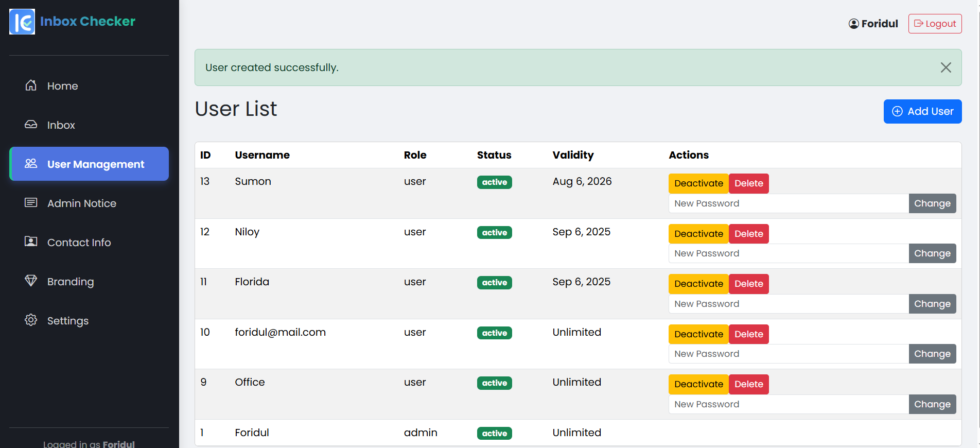Open the Home menu item
980x448 pixels.
click(89, 86)
